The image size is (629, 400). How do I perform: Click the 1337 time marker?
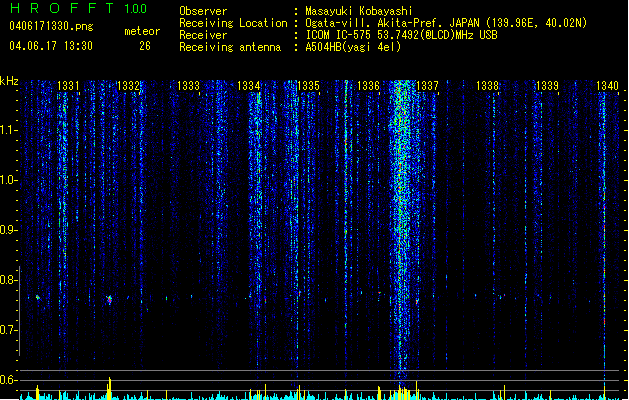tap(428, 85)
